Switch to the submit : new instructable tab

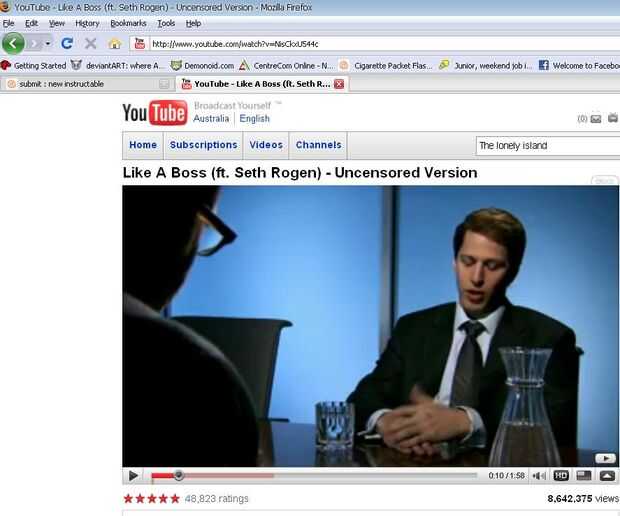(88, 84)
